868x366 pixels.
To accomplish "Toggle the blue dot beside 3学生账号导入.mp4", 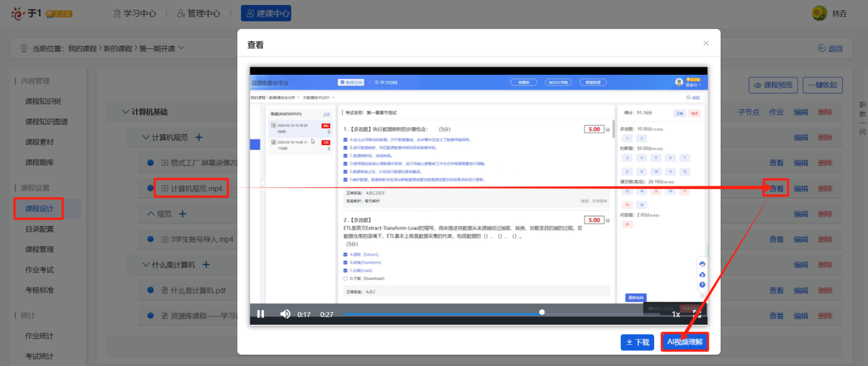I will (x=151, y=239).
